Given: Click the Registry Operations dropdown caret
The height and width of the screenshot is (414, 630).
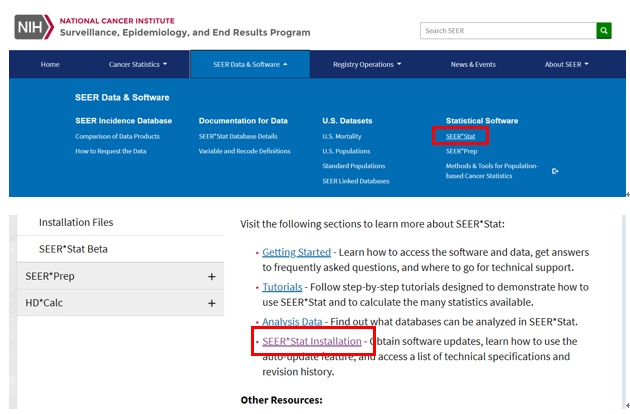Looking at the screenshot, I should [x=399, y=64].
